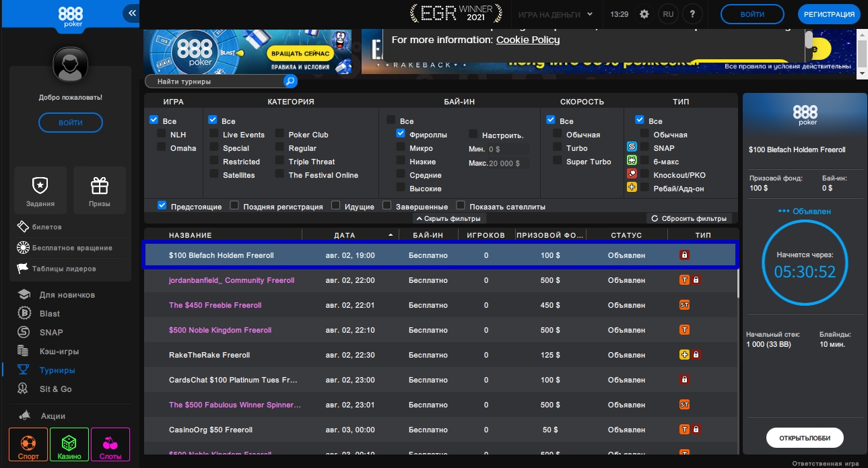Open settings via the gear icon

644,14
